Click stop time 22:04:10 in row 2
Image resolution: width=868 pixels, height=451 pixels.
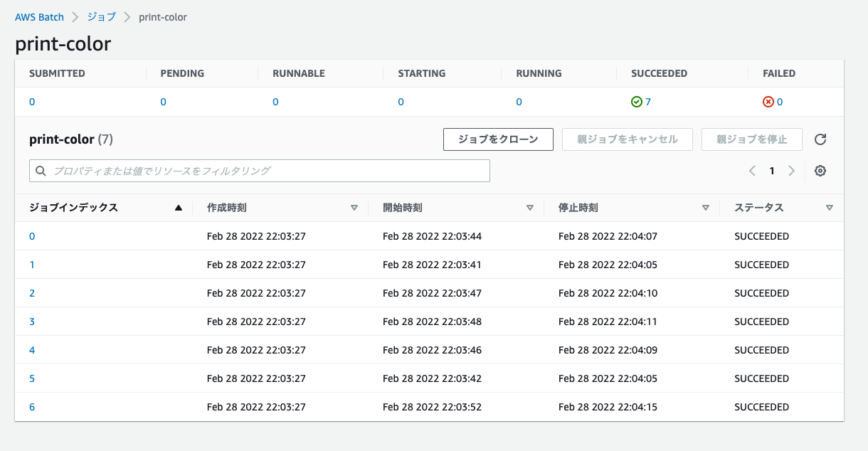(608, 293)
